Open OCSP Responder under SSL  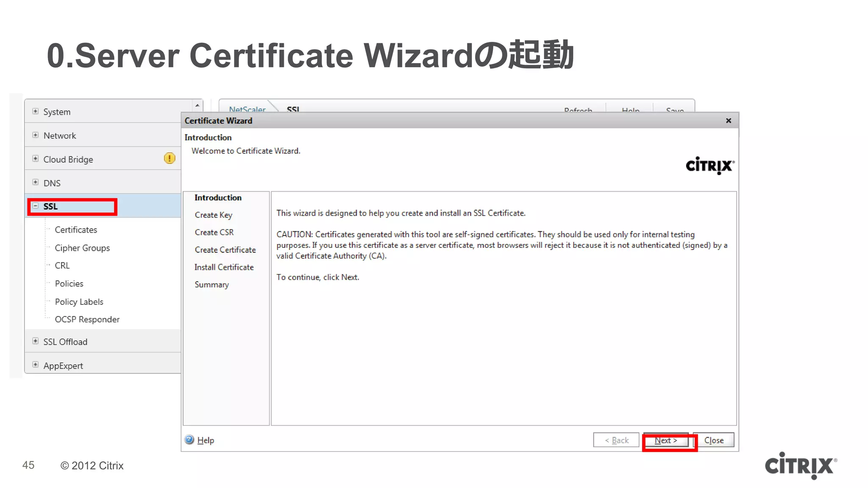tap(87, 319)
